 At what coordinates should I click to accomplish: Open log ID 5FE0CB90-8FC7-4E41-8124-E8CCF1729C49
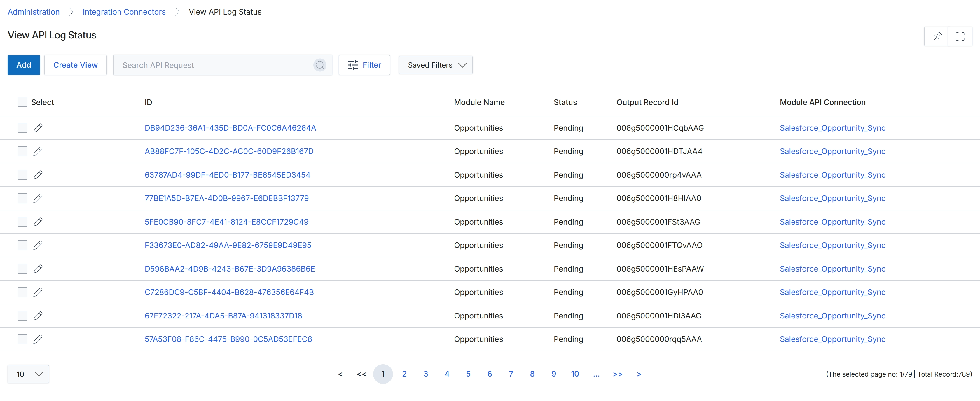pos(226,222)
